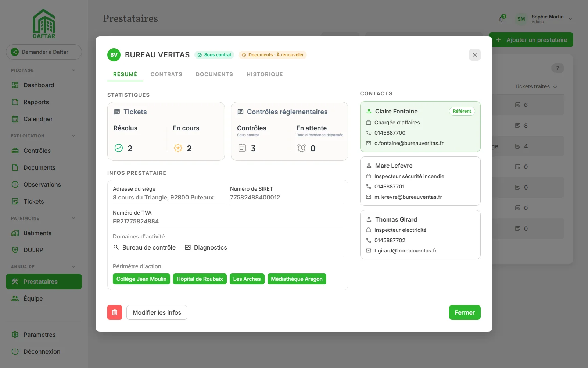Click the En attente alarm clock icon
This screenshot has width=588, height=368.
pyautogui.click(x=301, y=148)
